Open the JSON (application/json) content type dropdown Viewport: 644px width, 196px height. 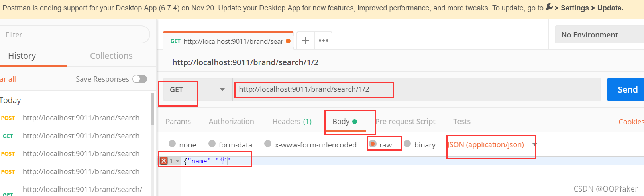[492, 144]
